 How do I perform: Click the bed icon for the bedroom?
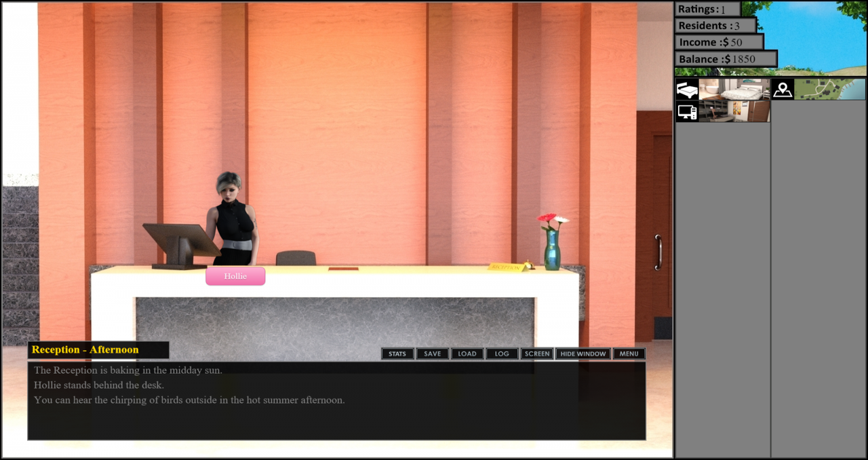(687, 90)
